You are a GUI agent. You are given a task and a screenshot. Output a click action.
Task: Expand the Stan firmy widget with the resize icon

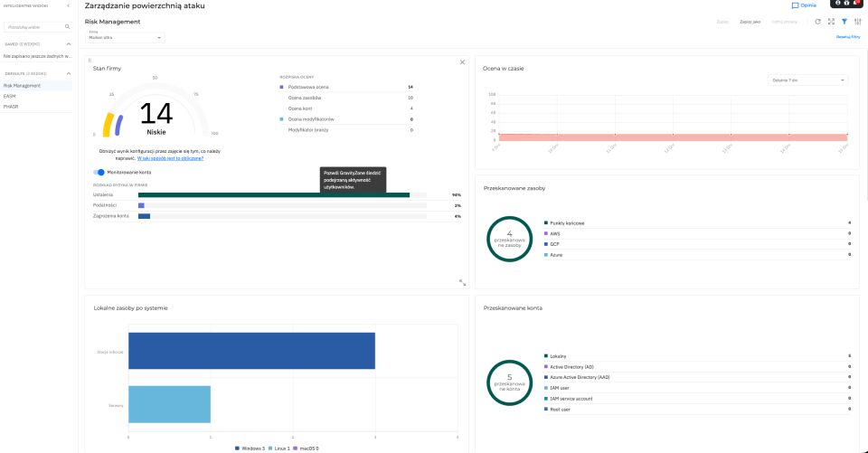click(462, 282)
